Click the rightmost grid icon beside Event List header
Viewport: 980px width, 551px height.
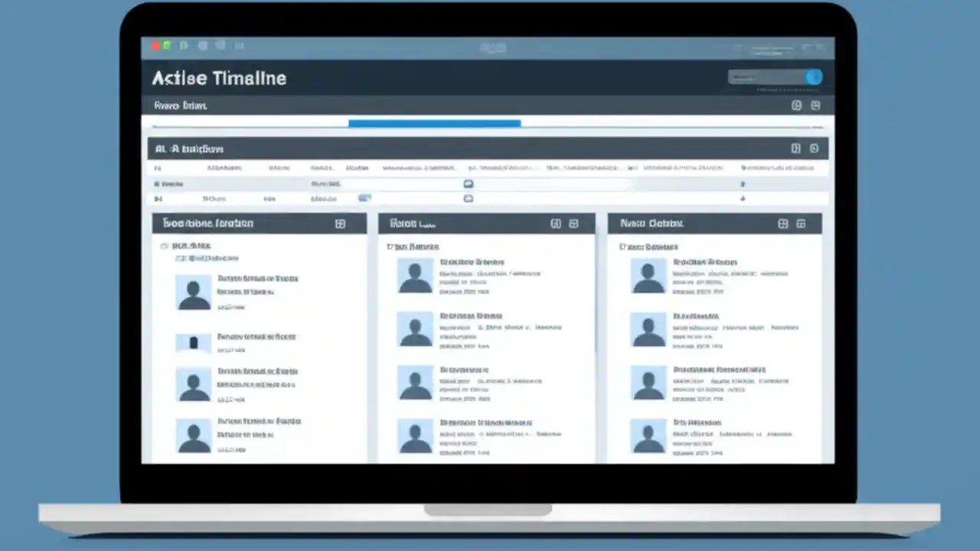[x=573, y=223]
